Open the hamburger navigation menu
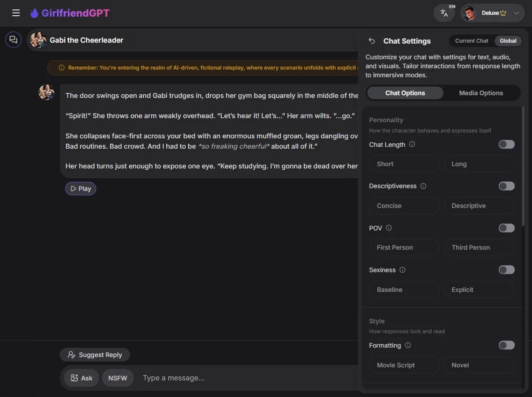Image resolution: width=532 pixels, height=397 pixels. click(x=16, y=13)
